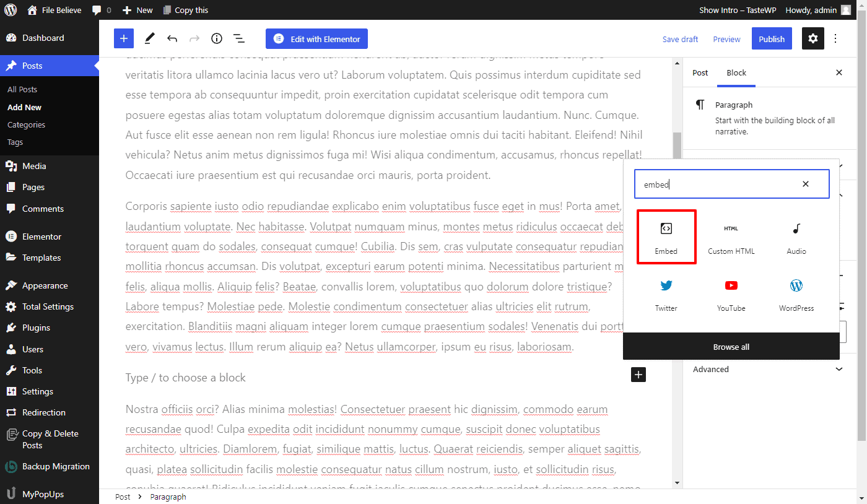Insert the WordPress embed block
The width and height of the screenshot is (867, 504).
point(796,295)
